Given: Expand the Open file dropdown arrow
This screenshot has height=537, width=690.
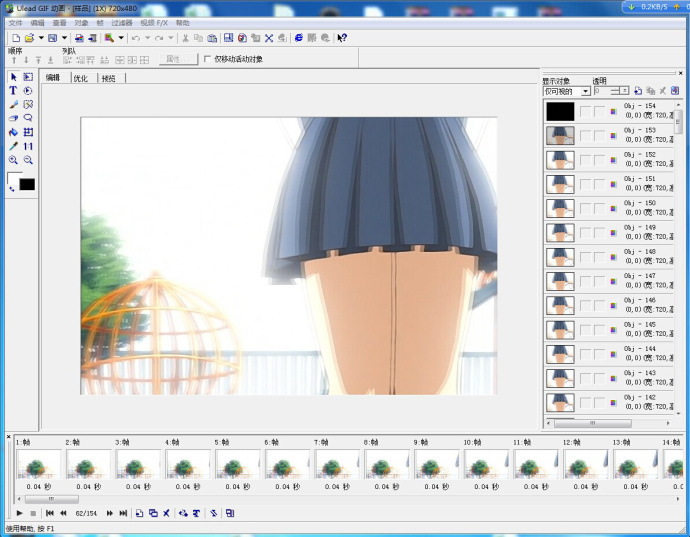Looking at the screenshot, I should 41,38.
